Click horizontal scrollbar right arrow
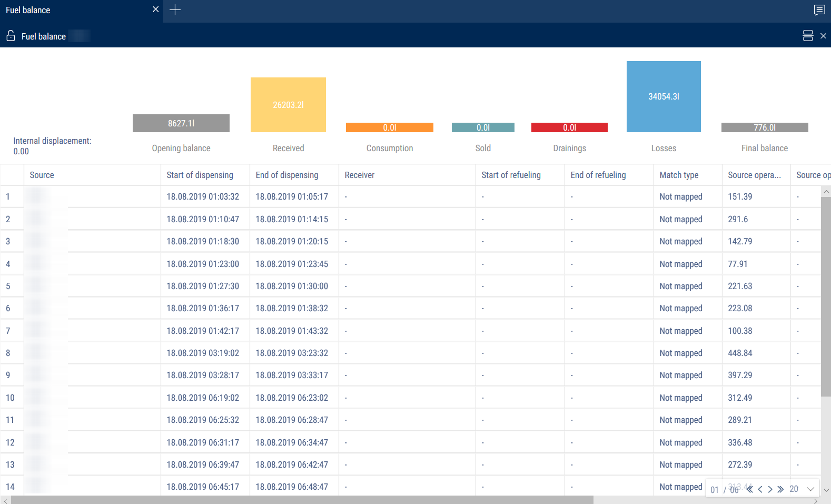 pyautogui.click(x=816, y=500)
